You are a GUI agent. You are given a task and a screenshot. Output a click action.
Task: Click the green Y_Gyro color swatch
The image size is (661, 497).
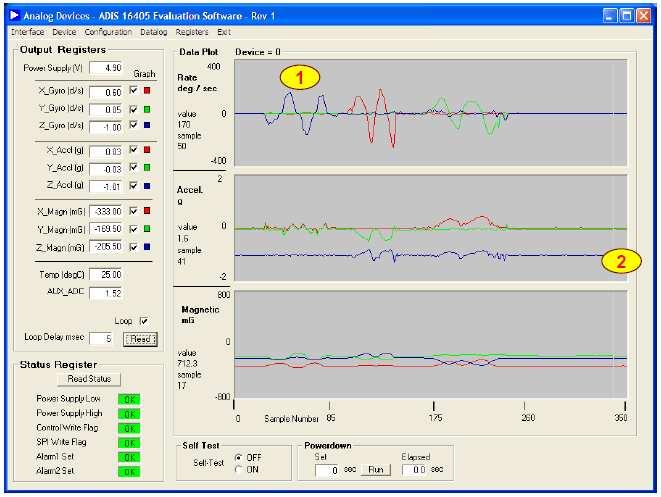tap(147, 109)
